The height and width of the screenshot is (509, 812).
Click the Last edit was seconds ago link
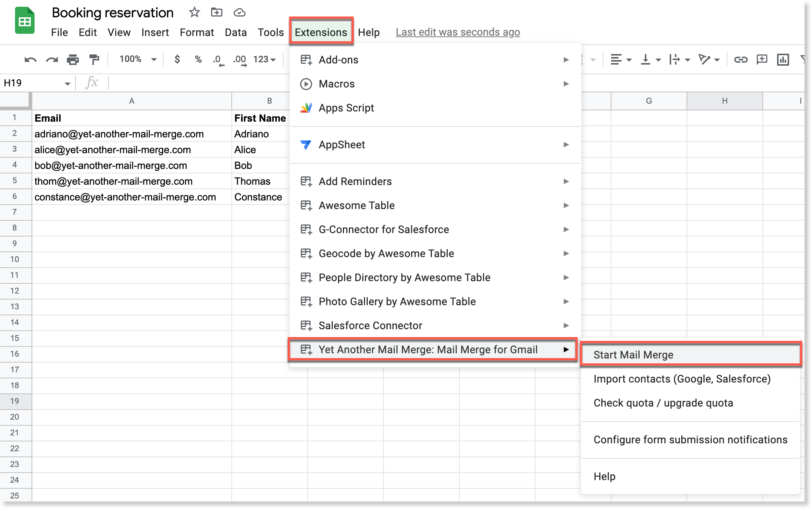(457, 32)
